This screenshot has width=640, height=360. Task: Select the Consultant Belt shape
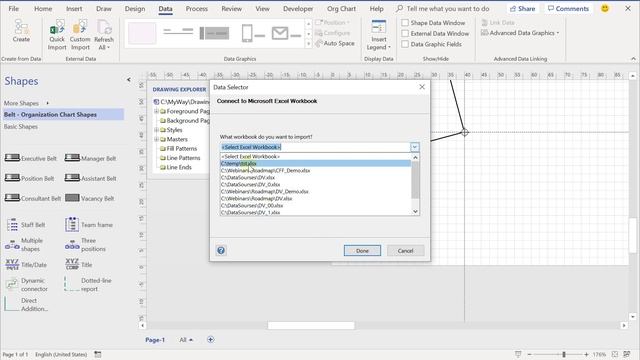(33, 198)
